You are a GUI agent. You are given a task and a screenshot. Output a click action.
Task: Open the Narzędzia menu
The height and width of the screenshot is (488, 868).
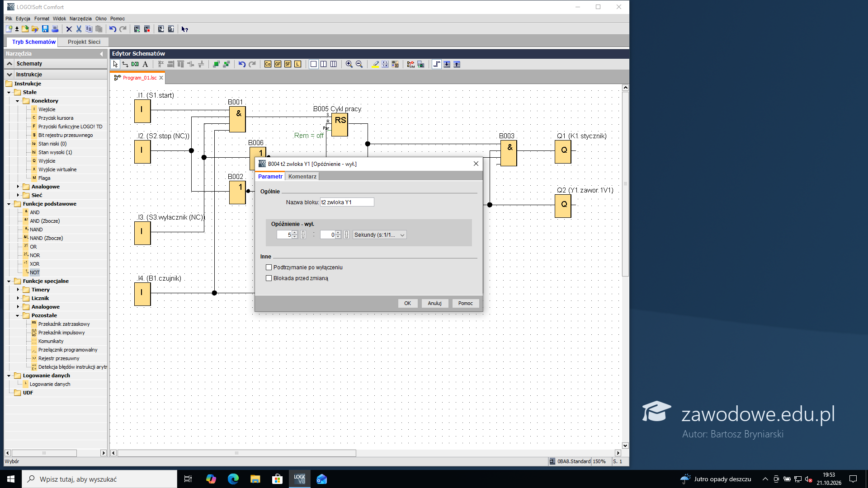(80, 19)
